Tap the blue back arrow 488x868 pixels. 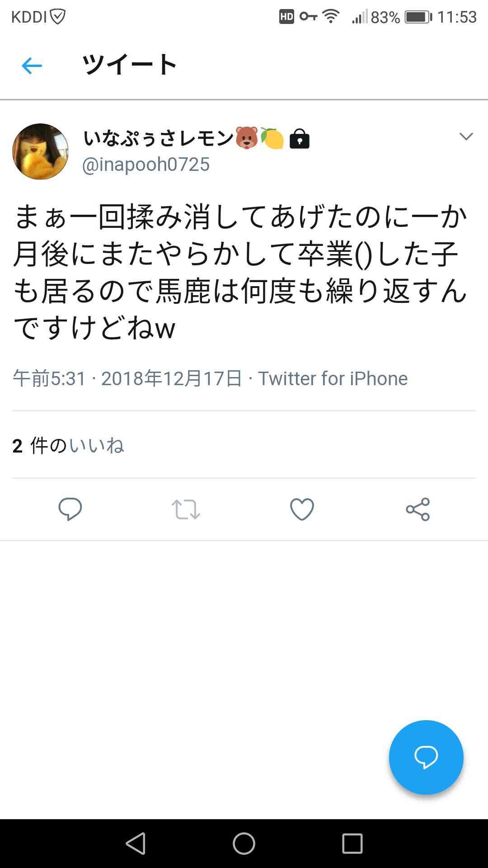coord(32,66)
